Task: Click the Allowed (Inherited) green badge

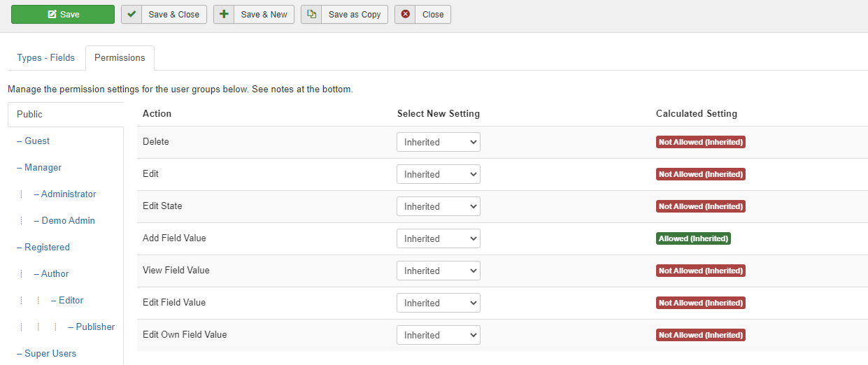Action: pos(693,239)
